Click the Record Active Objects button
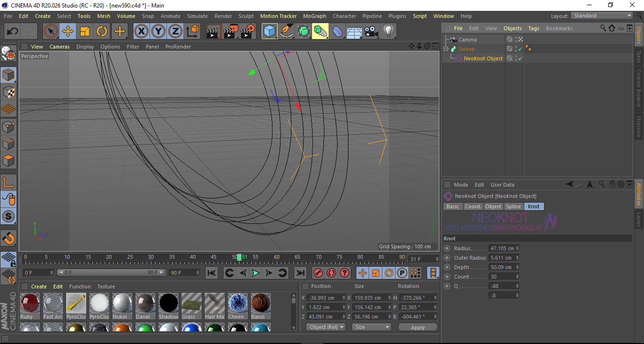This screenshot has width=644, height=344. point(318,273)
